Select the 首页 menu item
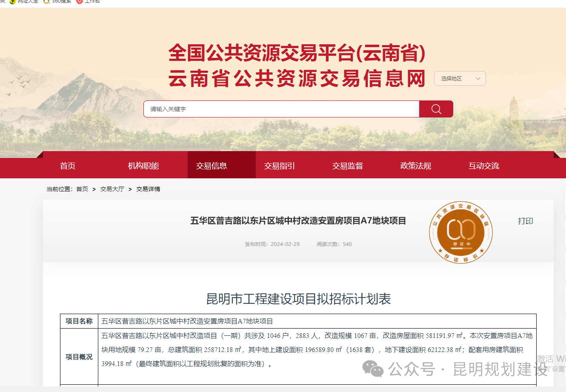The width and height of the screenshot is (566, 392). pos(68,166)
